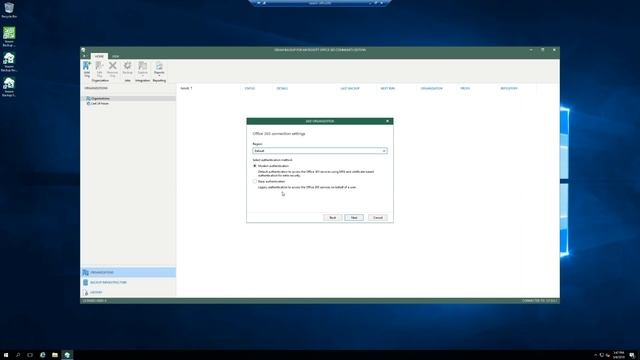Image resolution: width=640 pixels, height=360 pixels.
Task: Open the Reports dropdown in the ribbon
Action: click(x=159, y=69)
